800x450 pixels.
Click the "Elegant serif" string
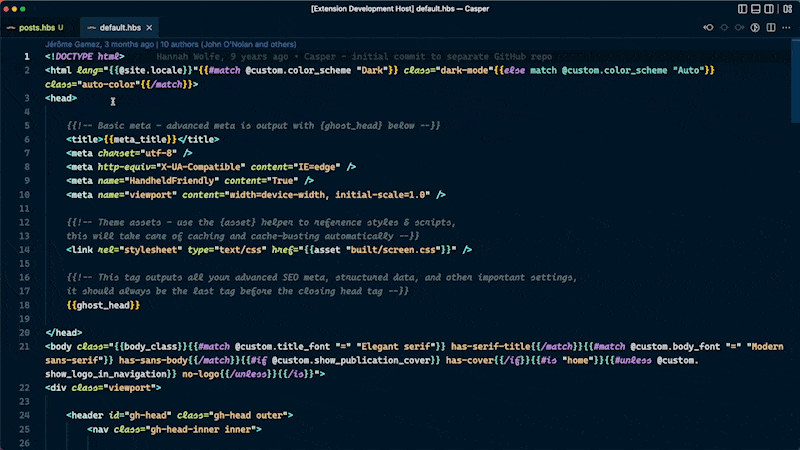(x=396, y=346)
